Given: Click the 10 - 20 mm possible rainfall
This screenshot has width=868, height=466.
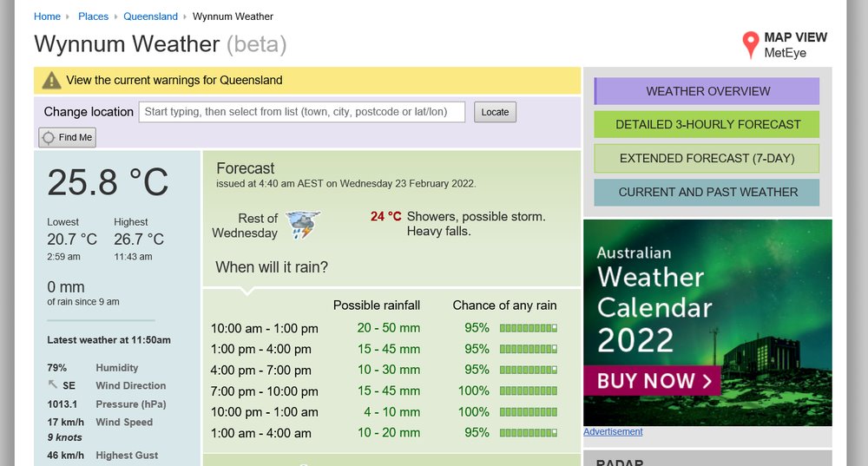Looking at the screenshot, I should 389,433.
